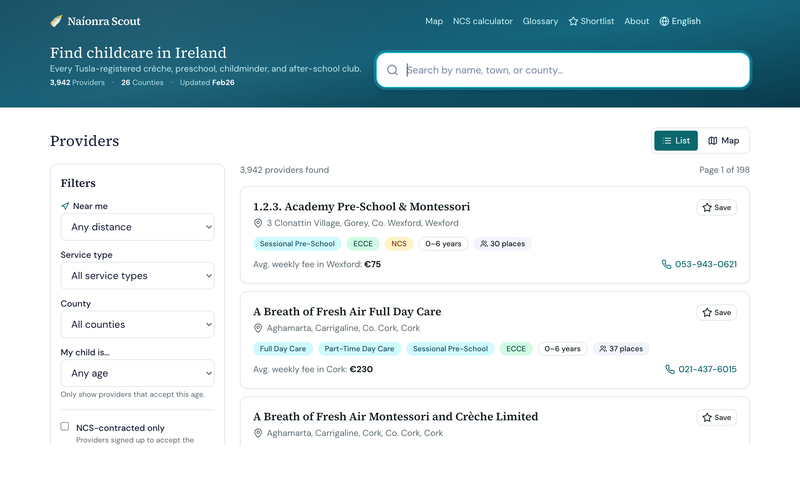Click the Near me location arrow icon
The height and width of the screenshot is (500, 800).
(x=65, y=206)
